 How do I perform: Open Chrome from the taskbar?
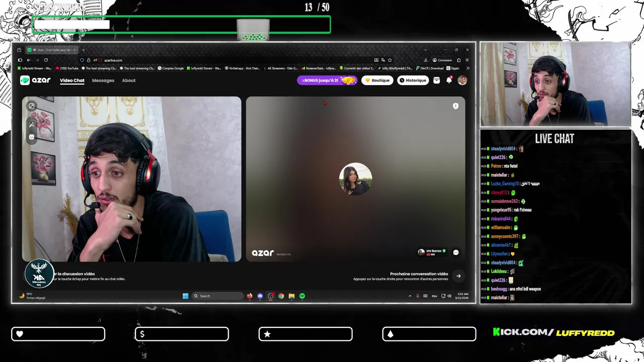281,296
